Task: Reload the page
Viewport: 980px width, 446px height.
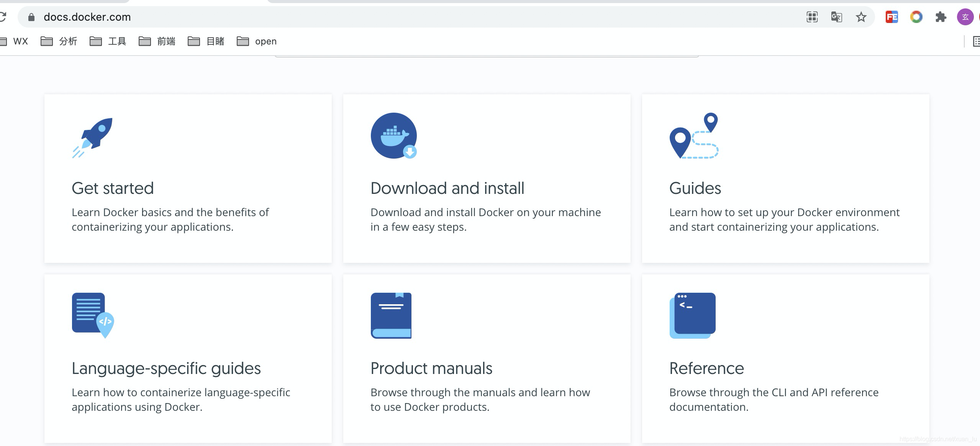Action: [3, 17]
